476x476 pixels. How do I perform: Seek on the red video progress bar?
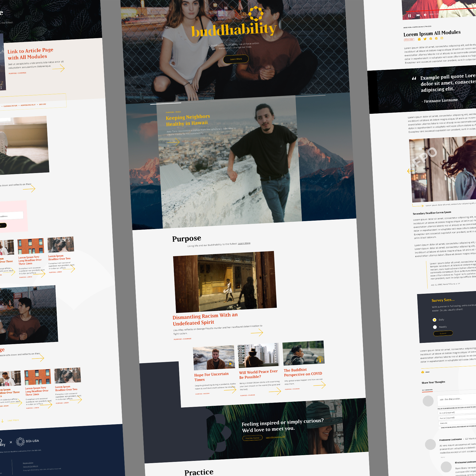click(x=441, y=10)
